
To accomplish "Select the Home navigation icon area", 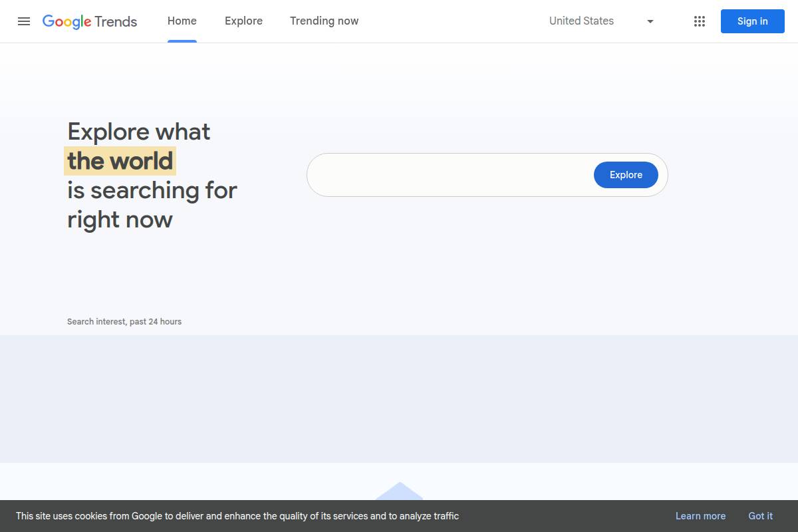I will click(182, 21).
